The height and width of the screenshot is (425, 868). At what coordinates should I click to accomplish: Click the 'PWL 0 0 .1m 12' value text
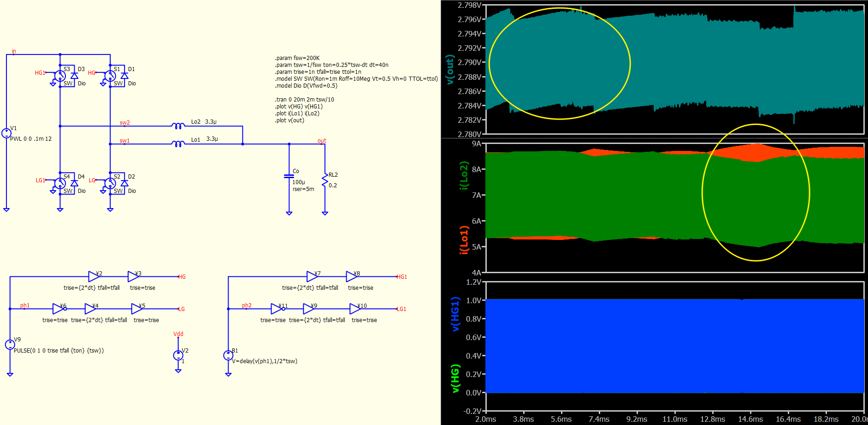31,139
